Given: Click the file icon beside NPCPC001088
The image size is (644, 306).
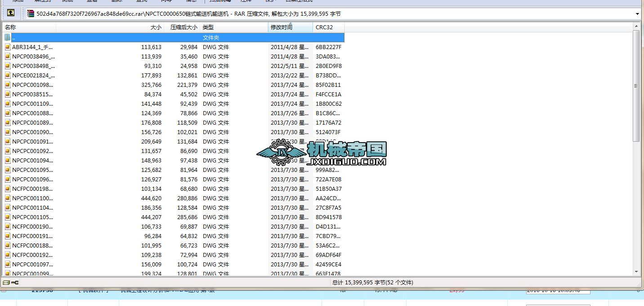Looking at the screenshot, I should [8, 113].
